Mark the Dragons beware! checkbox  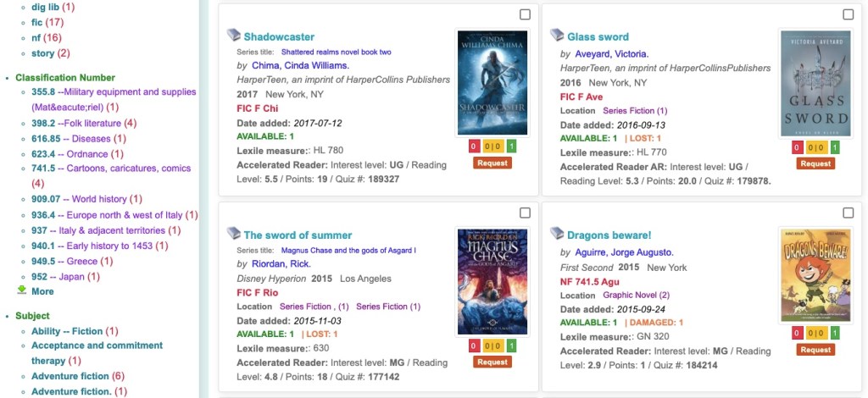pyautogui.click(x=848, y=213)
